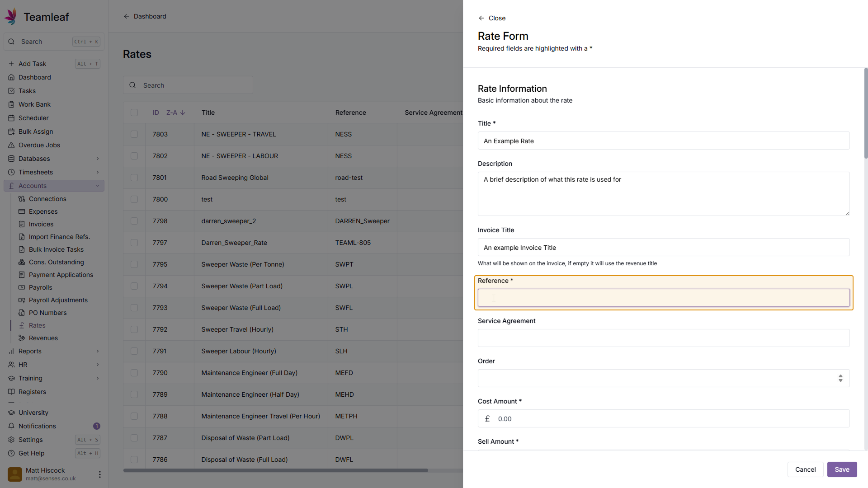Click the Overdue Jobs warning icon
This screenshot has height=488, width=868.
(x=11, y=145)
